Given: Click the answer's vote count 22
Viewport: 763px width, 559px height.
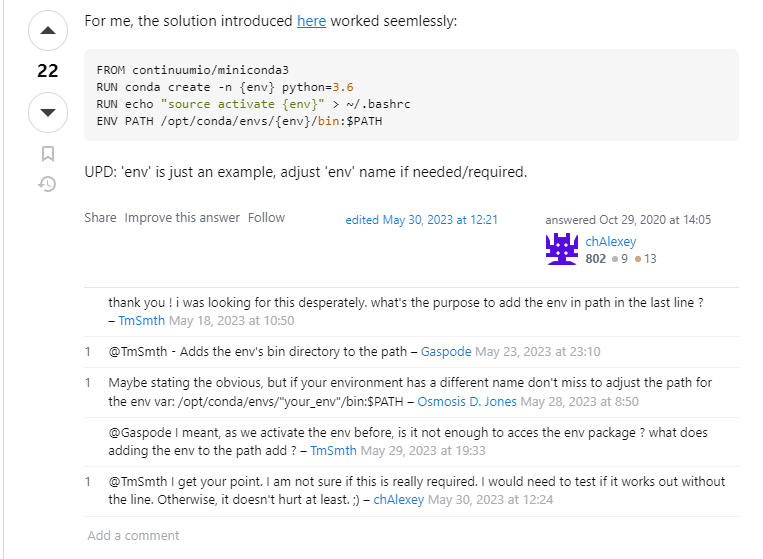Looking at the screenshot, I should tap(47, 71).
